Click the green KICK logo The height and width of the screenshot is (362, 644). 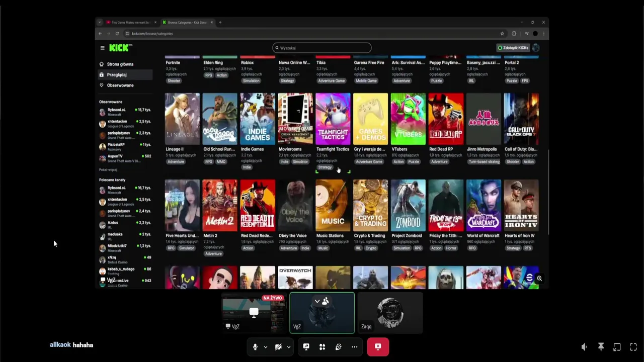(x=121, y=48)
